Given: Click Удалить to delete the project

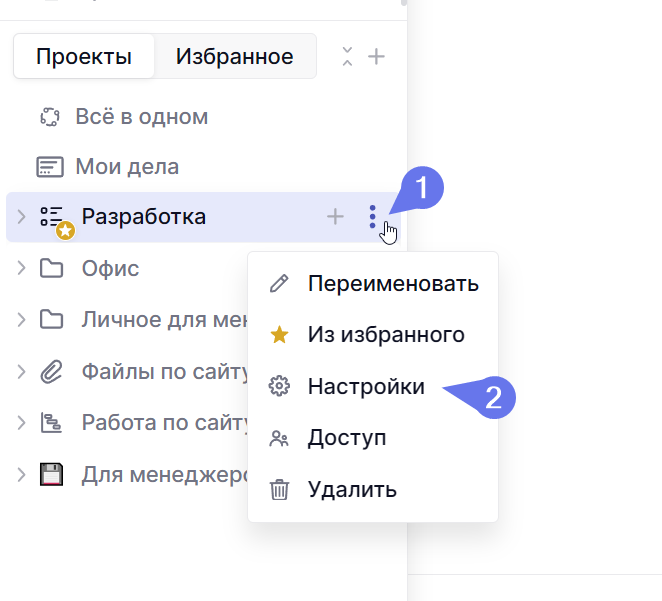Looking at the screenshot, I should click(351, 490).
